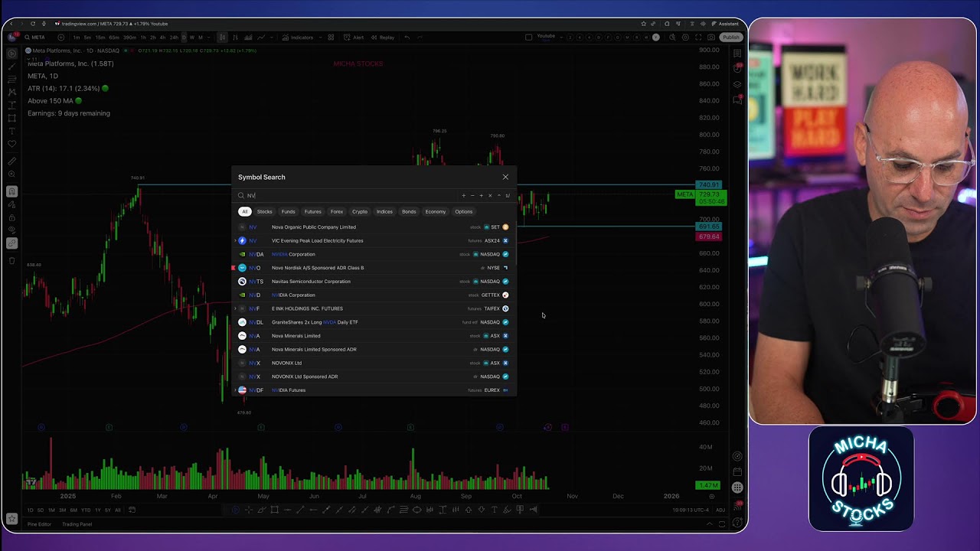Image resolution: width=980 pixels, height=551 pixels.
Task: Select the Bonds filter tab
Action: click(x=409, y=211)
